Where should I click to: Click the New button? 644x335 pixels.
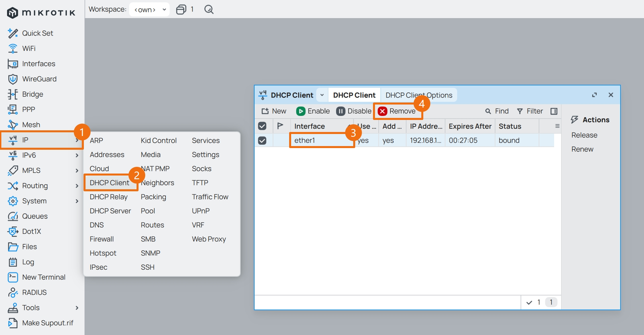pyautogui.click(x=274, y=111)
